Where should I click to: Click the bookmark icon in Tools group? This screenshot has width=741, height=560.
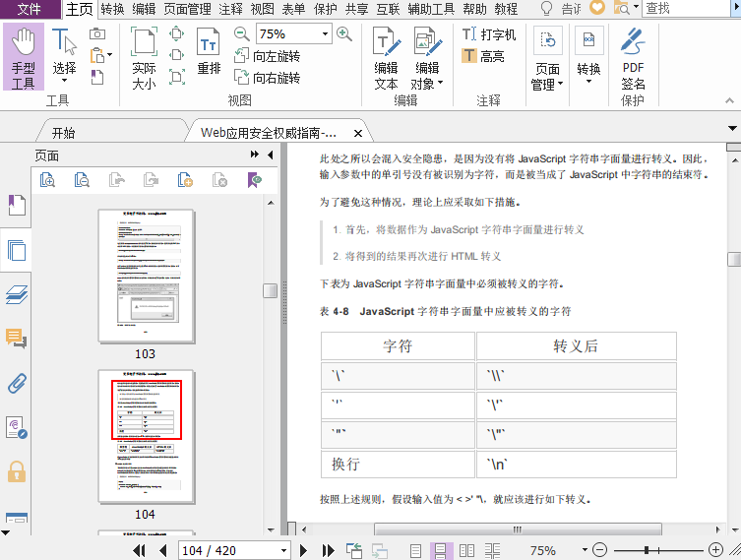pos(97,77)
